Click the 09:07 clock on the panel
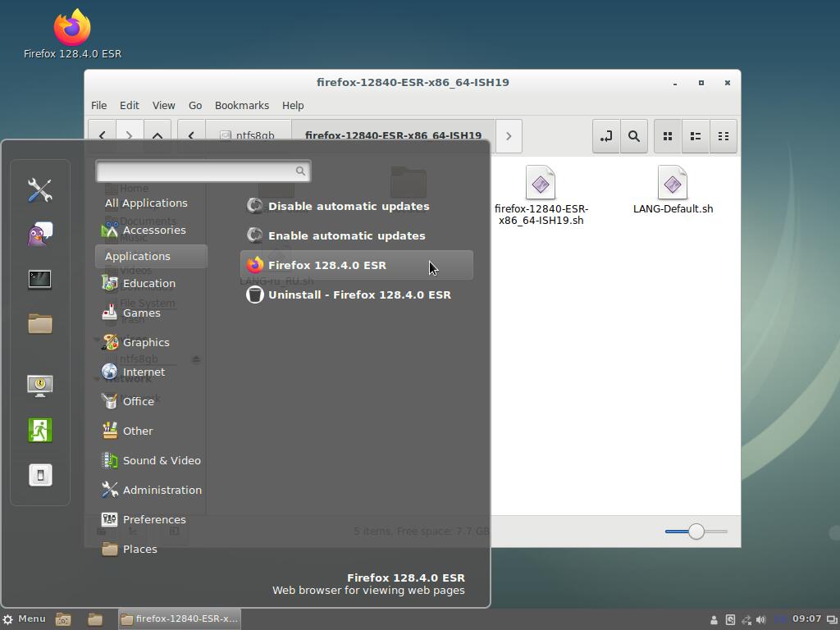This screenshot has height=630, width=840. tap(806, 619)
